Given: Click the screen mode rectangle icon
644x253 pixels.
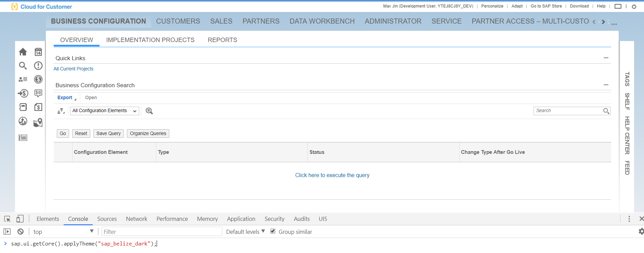Looking at the screenshot, I should (x=618, y=6).
